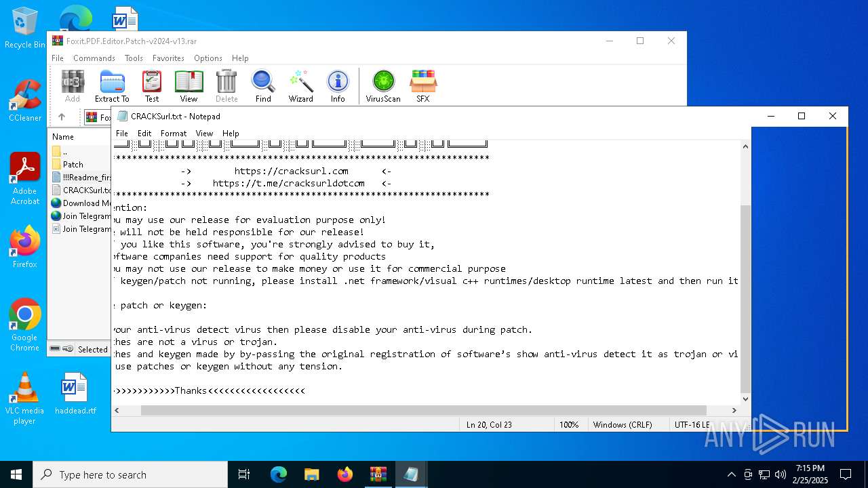Open the notification center
This screenshot has height=488, width=868.
[846, 474]
